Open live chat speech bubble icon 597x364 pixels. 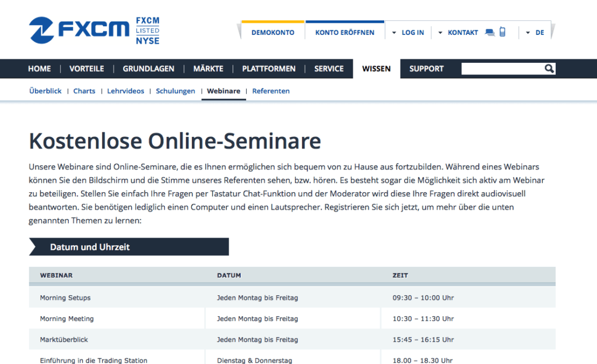pos(490,33)
